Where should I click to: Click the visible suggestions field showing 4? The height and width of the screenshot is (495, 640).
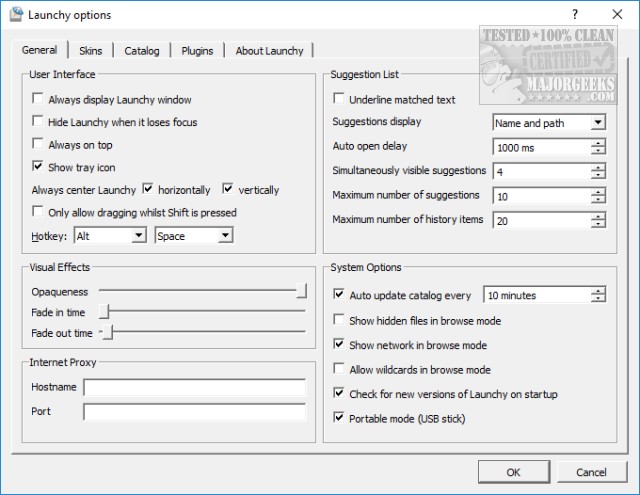click(542, 172)
